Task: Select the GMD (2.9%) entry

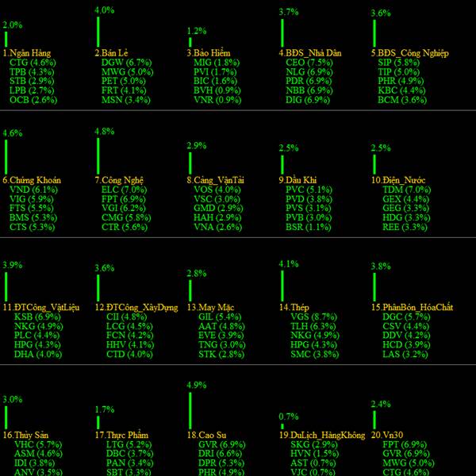Action: (219, 208)
